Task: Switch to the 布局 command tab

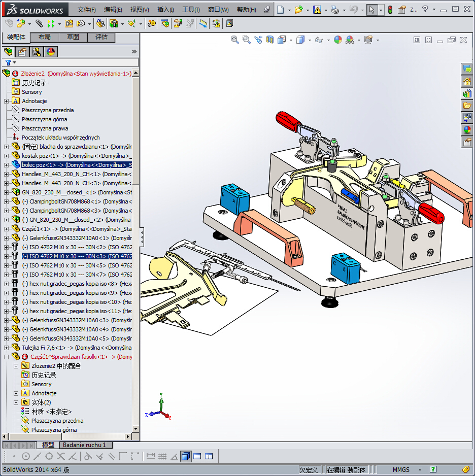Action: [45, 37]
